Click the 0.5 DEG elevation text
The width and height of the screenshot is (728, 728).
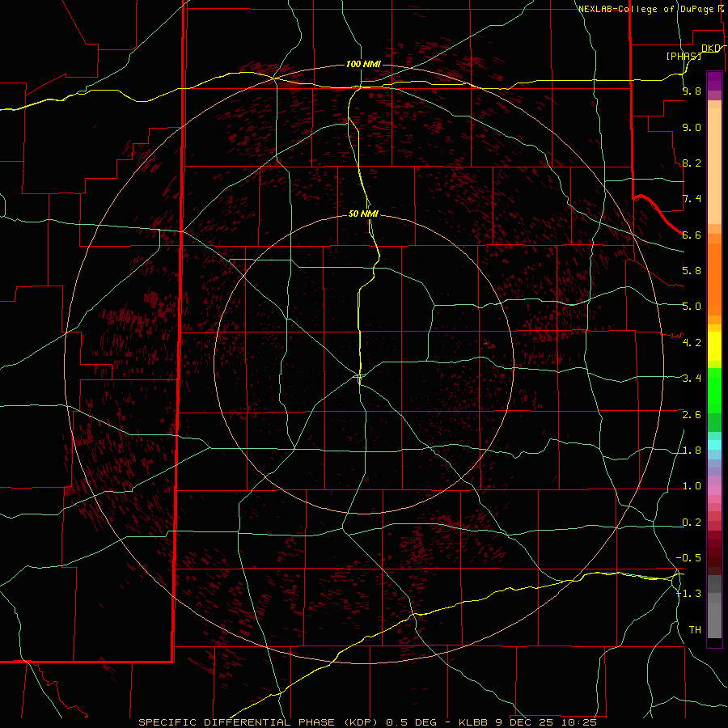pos(412,722)
